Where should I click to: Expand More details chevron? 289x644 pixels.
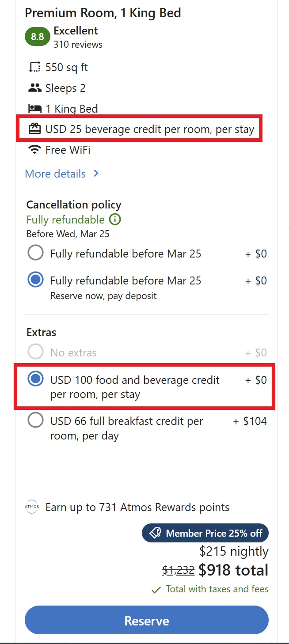click(96, 174)
